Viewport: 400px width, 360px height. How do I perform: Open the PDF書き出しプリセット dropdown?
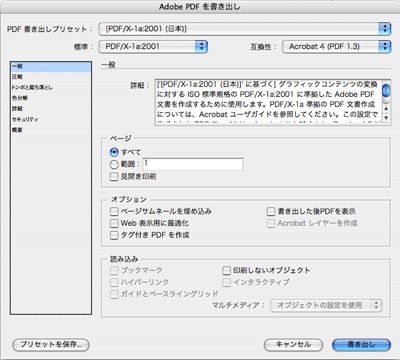(x=245, y=29)
